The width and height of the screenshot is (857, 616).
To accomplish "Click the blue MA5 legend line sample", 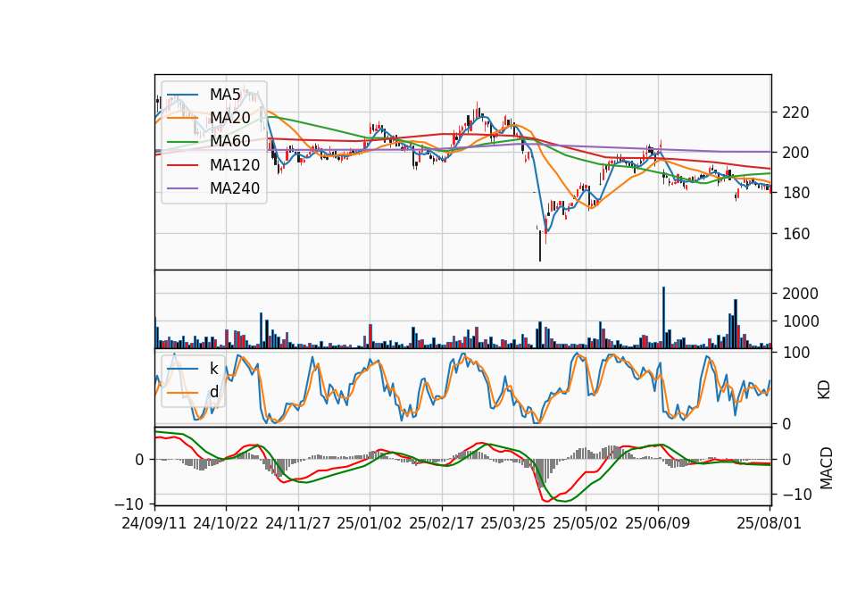I will 182,96.
